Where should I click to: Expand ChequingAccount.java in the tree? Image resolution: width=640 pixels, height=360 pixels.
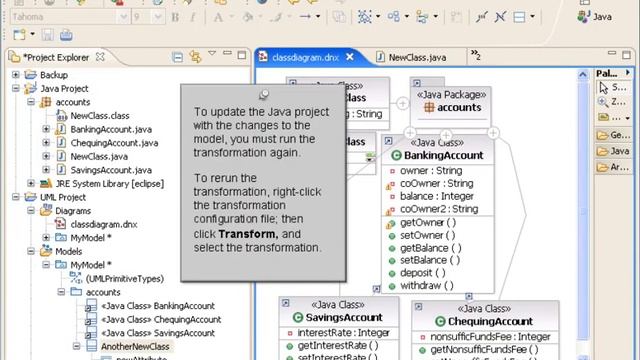click(x=46, y=143)
